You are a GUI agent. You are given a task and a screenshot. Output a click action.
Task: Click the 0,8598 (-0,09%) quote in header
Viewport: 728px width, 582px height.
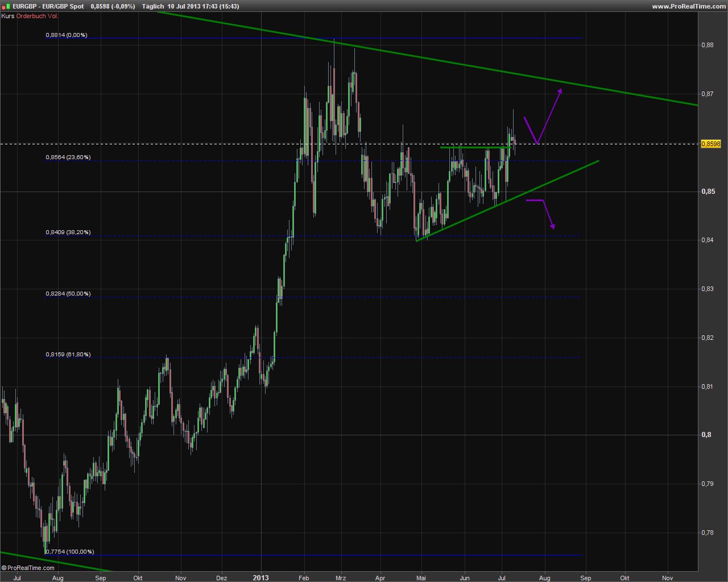coord(113,6)
